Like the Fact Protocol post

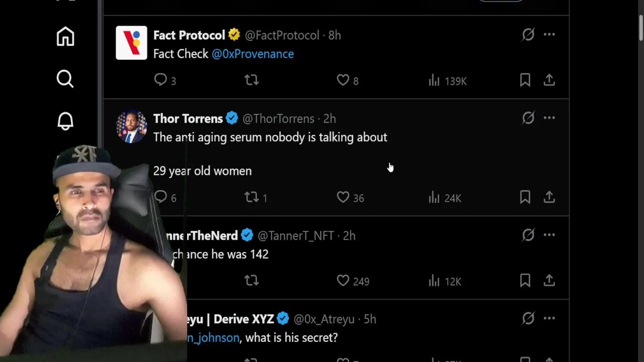click(343, 80)
